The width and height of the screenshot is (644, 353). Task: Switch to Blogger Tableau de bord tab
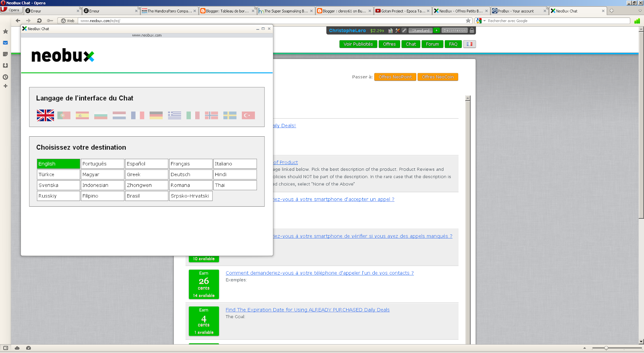pyautogui.click(x=227, y=11)
